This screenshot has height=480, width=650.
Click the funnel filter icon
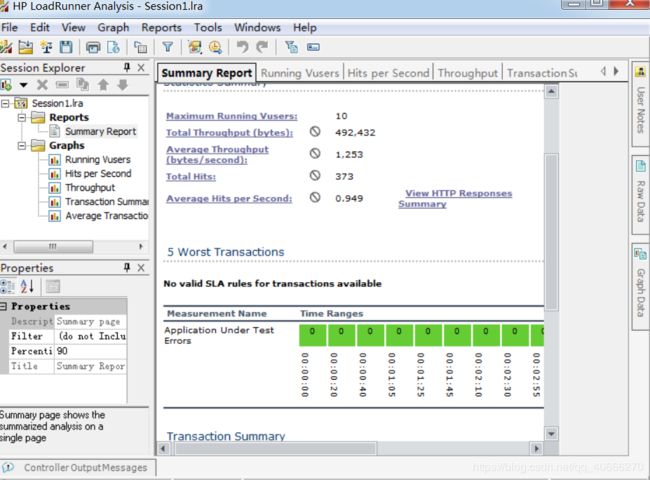pyautogui.click(x=167, y=47)
